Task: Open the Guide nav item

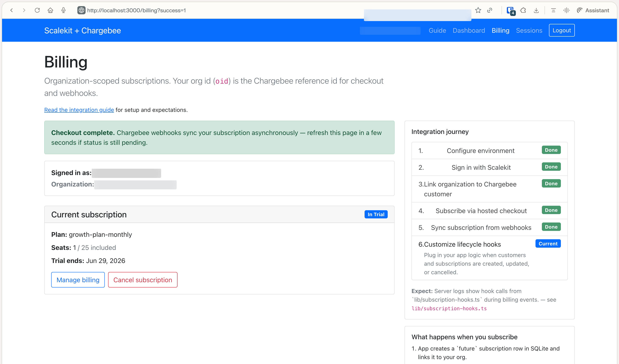Action: [x=437, y=30]
